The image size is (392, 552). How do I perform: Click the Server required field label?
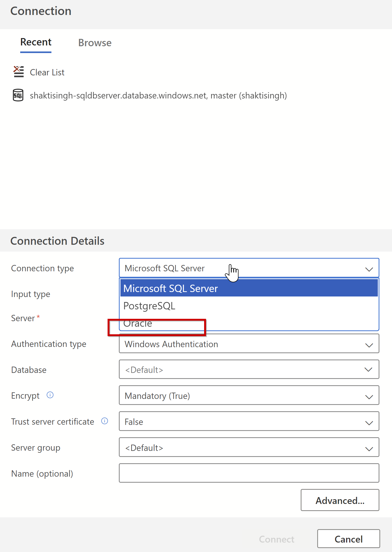[x=25, y=318]
